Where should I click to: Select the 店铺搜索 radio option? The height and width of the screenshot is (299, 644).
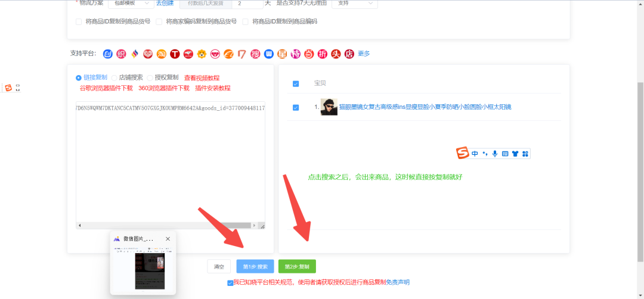(114, 77)
